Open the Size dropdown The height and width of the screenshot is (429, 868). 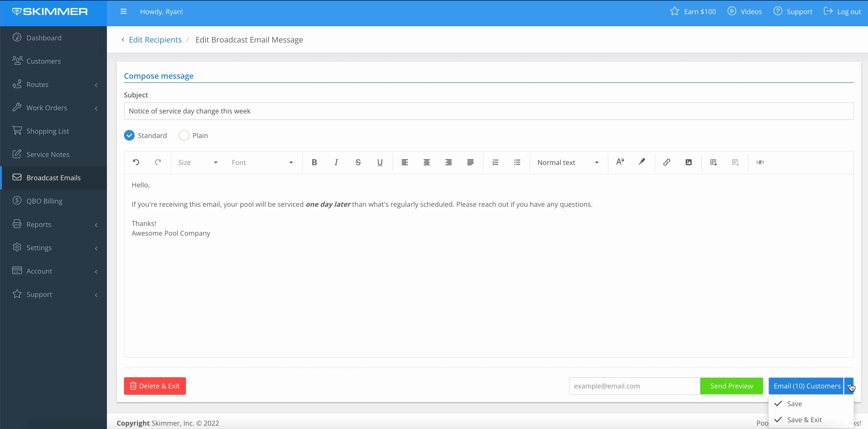(198, 162)
